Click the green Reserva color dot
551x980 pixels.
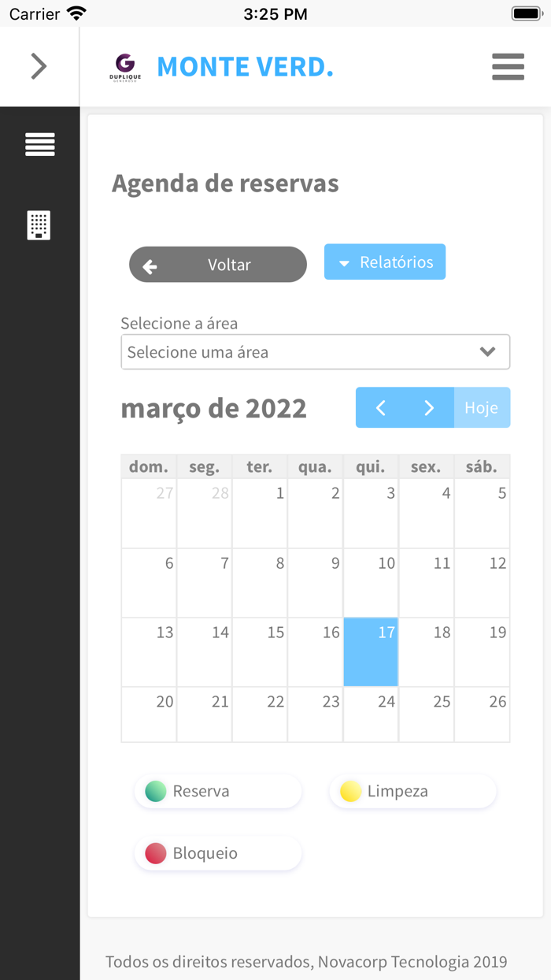click(155, 791)
